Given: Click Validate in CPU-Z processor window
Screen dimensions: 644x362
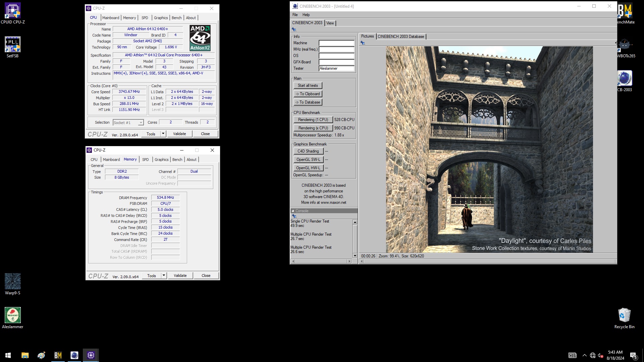Looking at the screenshot, I should click(x=179, y=134).
